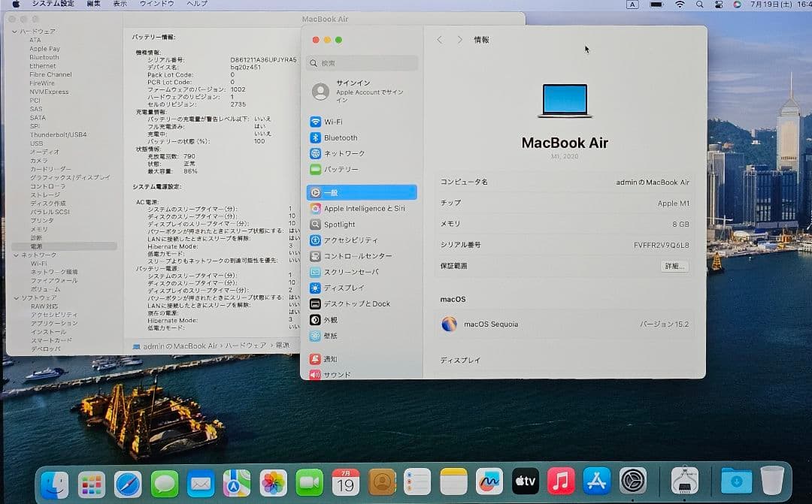Select 一般 in settings sidebar
Screen dimensions: 812x504
click(362, 192)
